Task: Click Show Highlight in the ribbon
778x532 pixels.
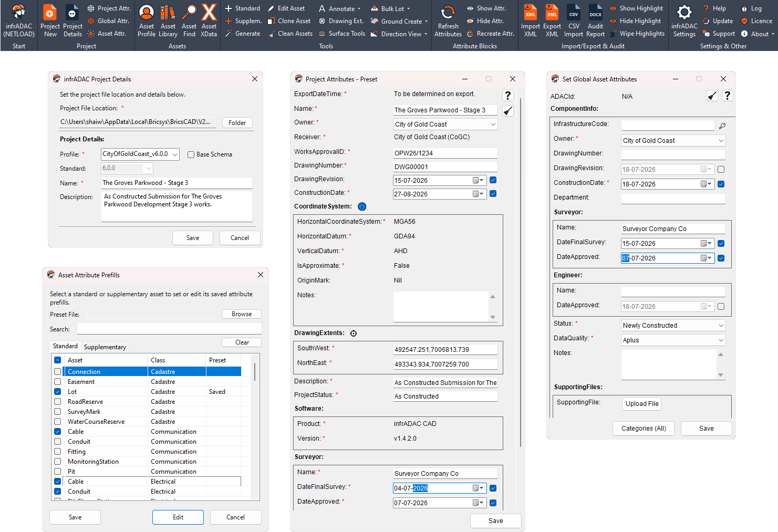Action: pos(636,8)
